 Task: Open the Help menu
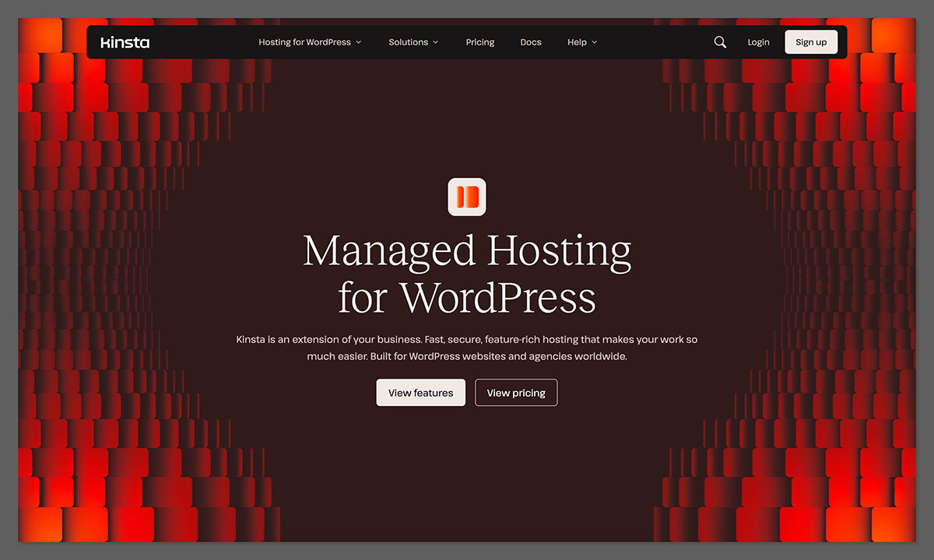click(577, 43)
